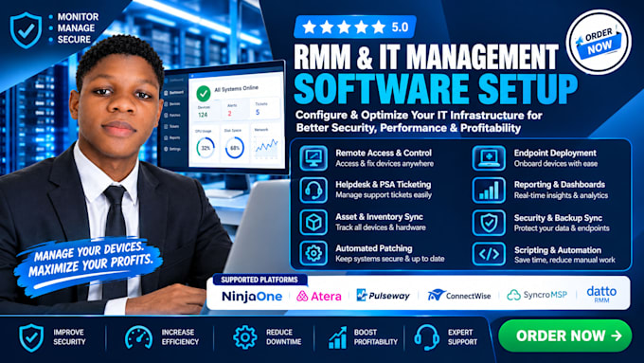
Task: Click 'Keep systems secure & up to date' subtitle
Action: [x=390, y=259]
